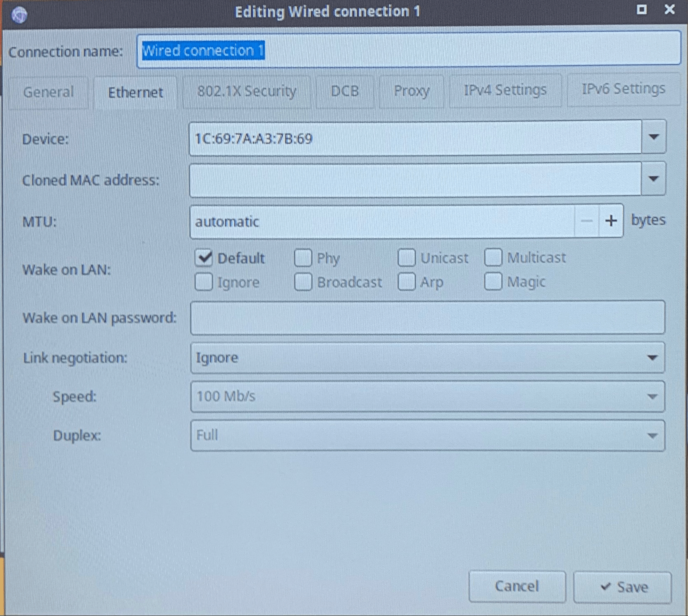Screen dimensions: 688x616
Task: Uncheck the Default Wake on LAN checkbox
Action: click(x=204, y=258)
